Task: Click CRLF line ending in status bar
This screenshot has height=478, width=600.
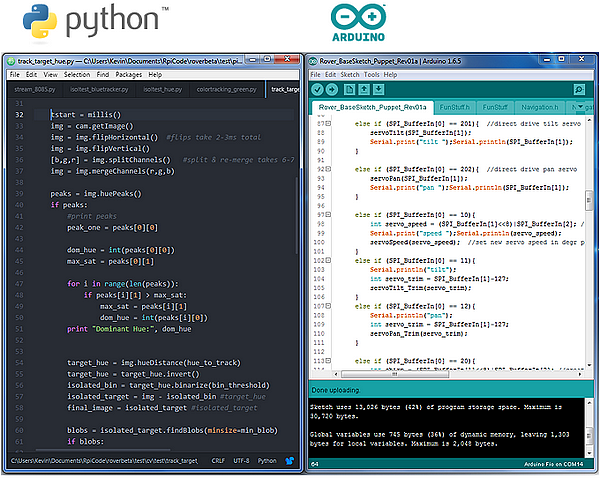Action: click(x=218, y=461)
